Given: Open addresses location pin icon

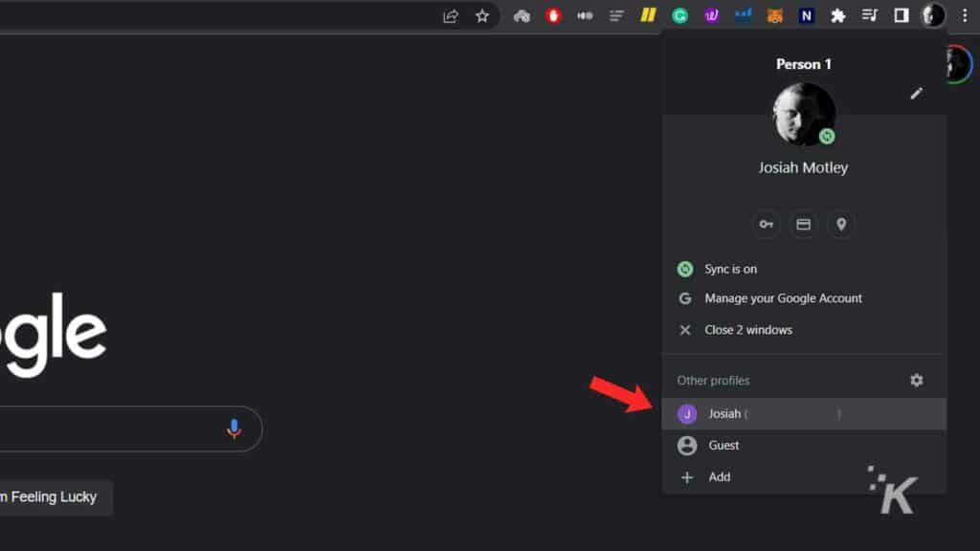Looking at the screenshot, I should pos(841,224).
